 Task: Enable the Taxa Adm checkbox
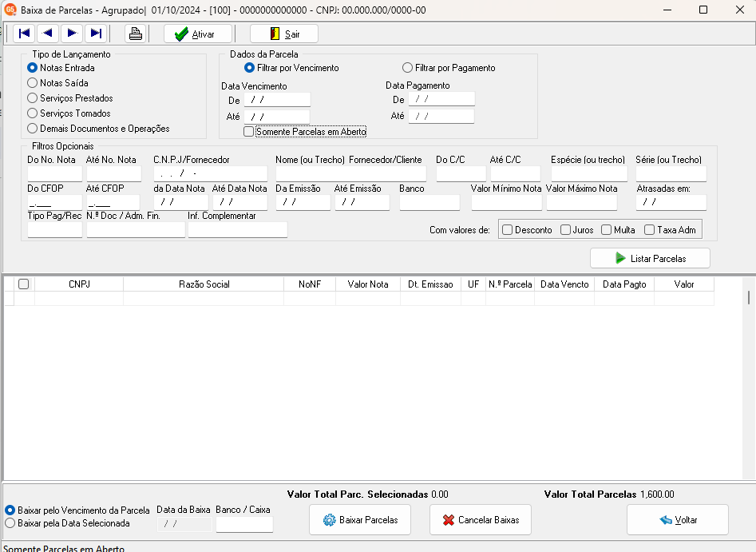(650, 230)
